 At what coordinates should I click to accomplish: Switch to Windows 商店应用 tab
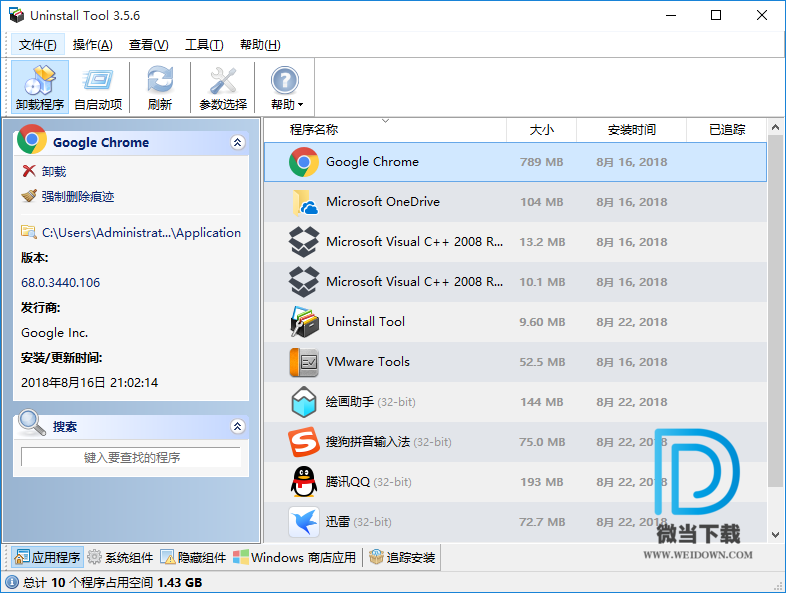point(295,557)
